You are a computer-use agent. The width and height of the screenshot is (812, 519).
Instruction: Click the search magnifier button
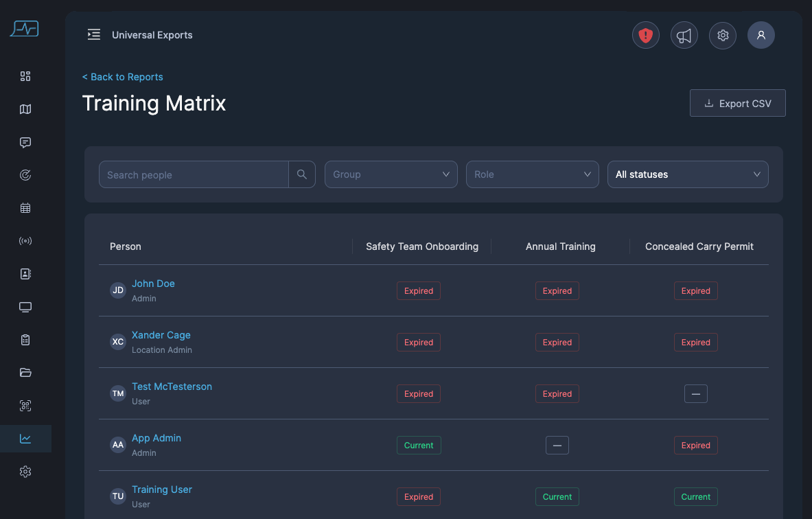(x=302, y=174)
